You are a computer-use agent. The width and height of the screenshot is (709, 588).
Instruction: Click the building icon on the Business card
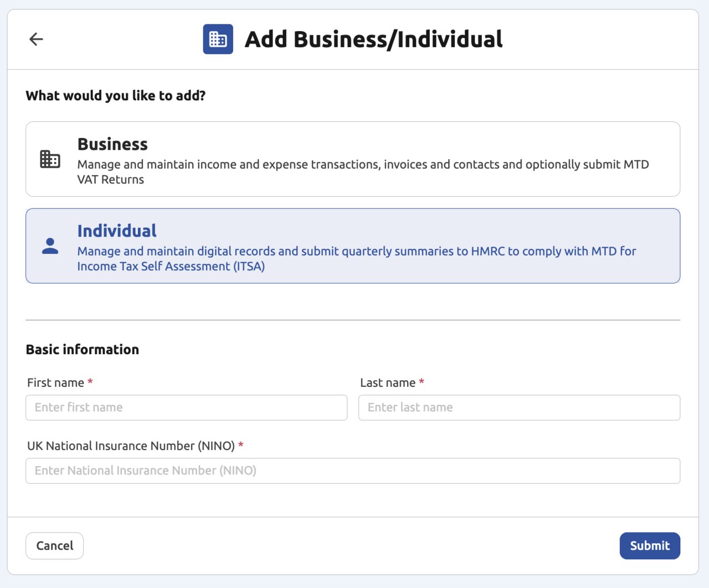(50, 159)
